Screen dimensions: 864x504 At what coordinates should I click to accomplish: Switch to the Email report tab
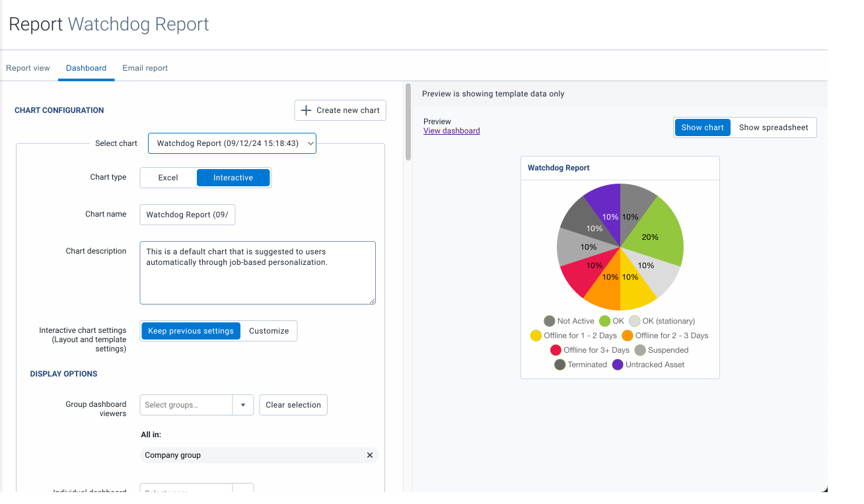145,68
